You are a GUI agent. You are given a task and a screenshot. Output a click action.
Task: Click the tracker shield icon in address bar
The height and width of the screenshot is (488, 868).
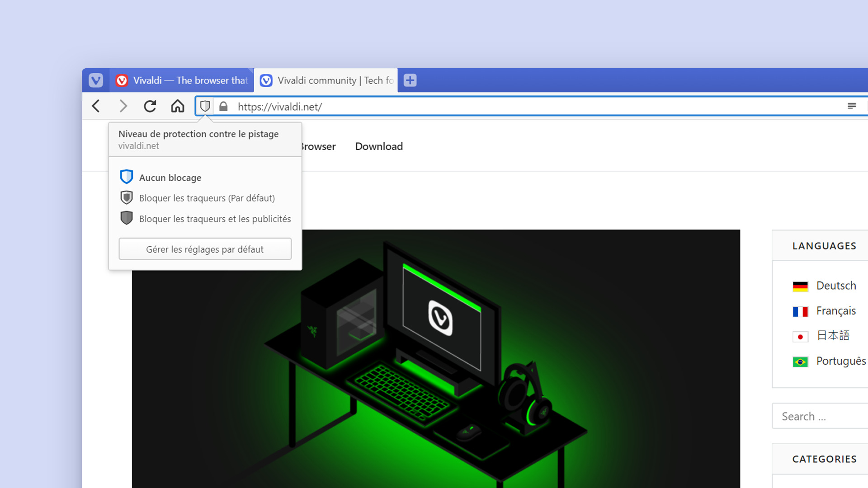[205, 106]
